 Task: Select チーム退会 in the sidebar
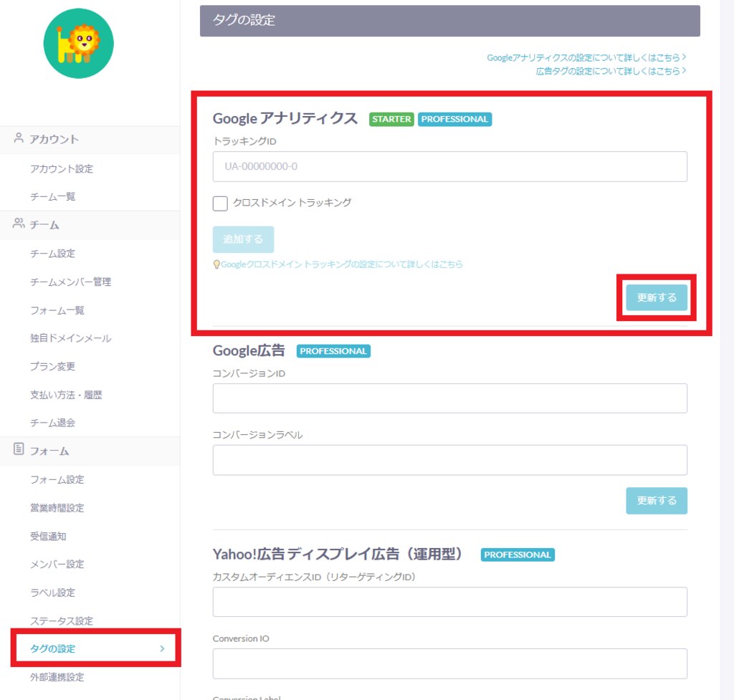(x=52, y=423)
